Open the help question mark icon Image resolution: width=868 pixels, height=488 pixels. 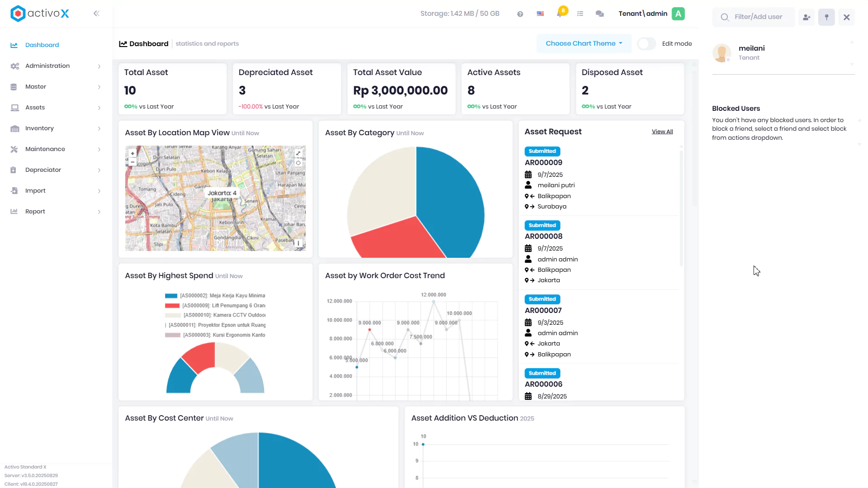pyautogui.click(x=520, y=14)
